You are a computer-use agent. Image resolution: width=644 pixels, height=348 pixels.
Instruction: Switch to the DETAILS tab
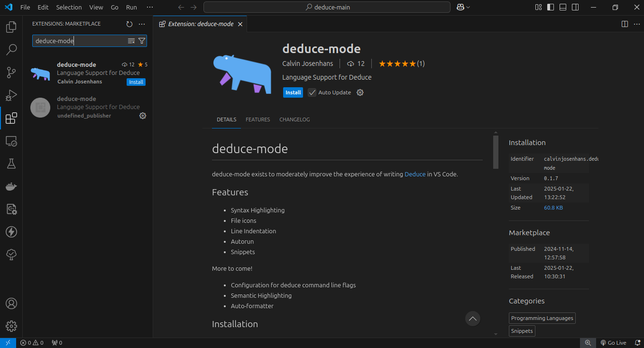[226, 119]
